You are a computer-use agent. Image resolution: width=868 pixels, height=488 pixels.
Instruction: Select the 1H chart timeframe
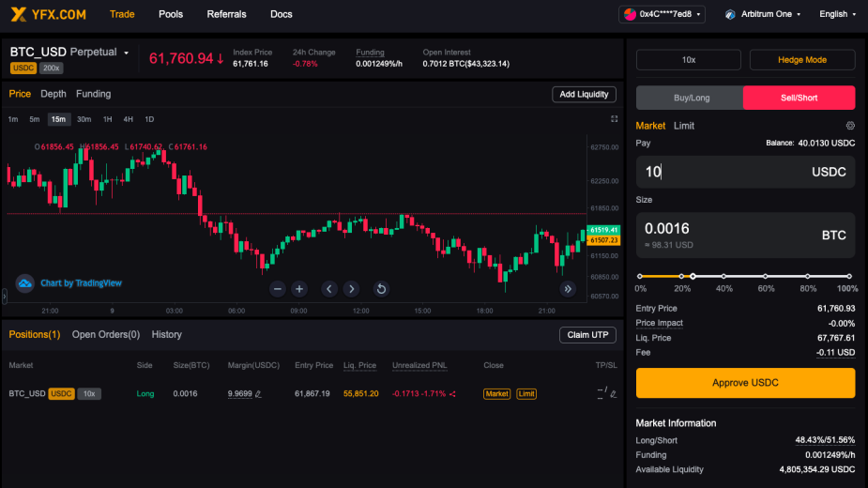pyautogui.click(x=107, y=119)
